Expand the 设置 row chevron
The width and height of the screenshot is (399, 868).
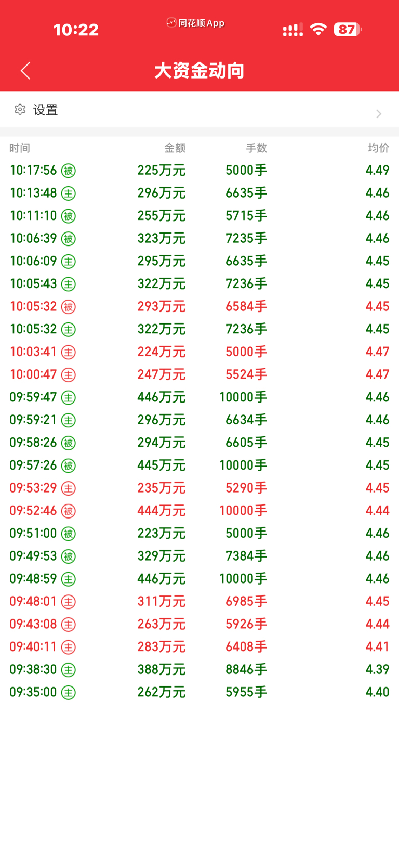point(379,114)
